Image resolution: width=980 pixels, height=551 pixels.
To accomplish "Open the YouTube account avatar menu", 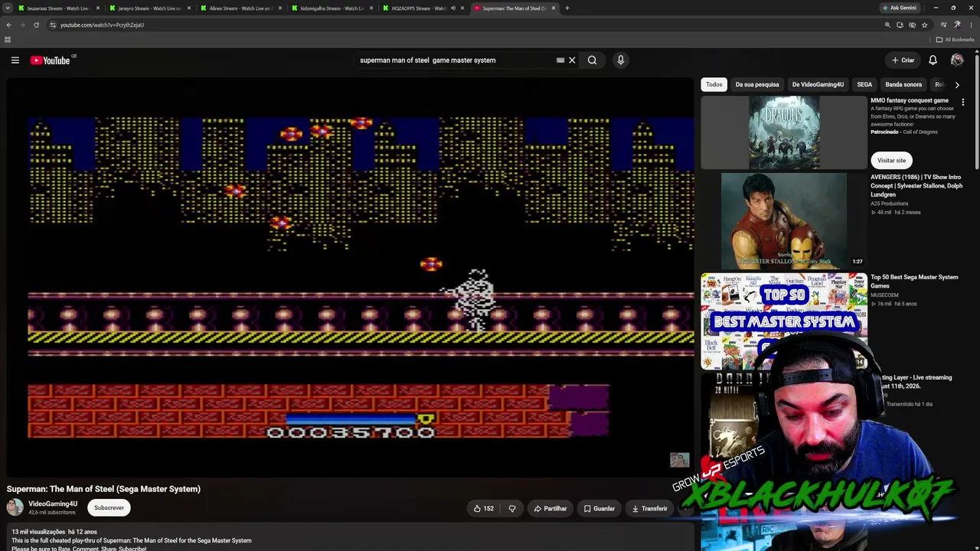I will [x=957, y=60].
